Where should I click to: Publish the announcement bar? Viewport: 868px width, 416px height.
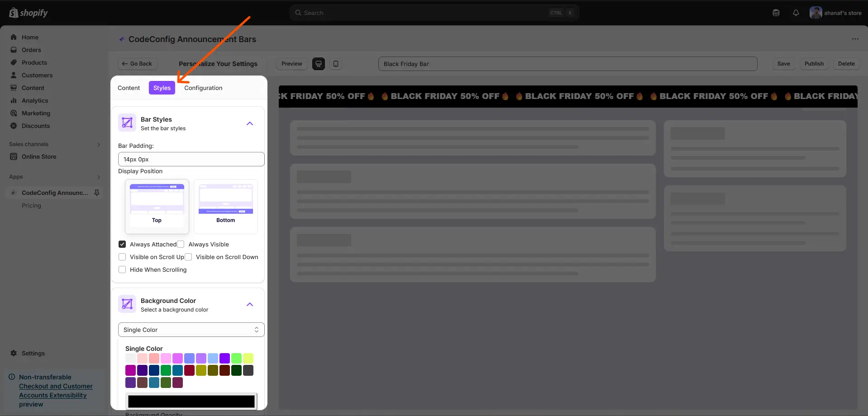point(814,64)
